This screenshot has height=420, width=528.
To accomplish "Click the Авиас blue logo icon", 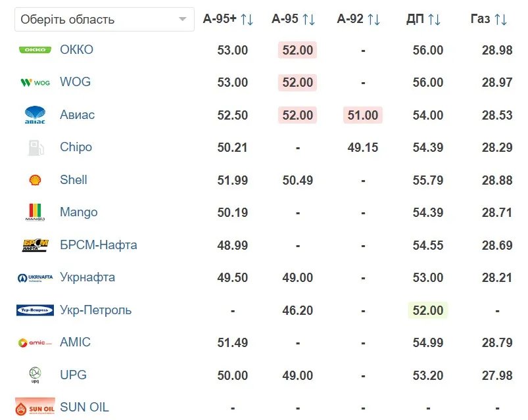I will 36,115.
